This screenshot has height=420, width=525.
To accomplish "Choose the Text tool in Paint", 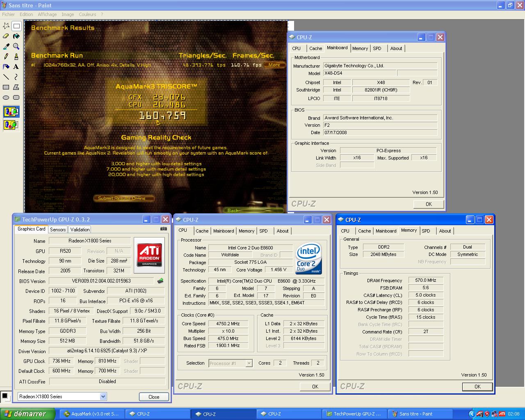I will pyautogui.click(x=16, y=66).
